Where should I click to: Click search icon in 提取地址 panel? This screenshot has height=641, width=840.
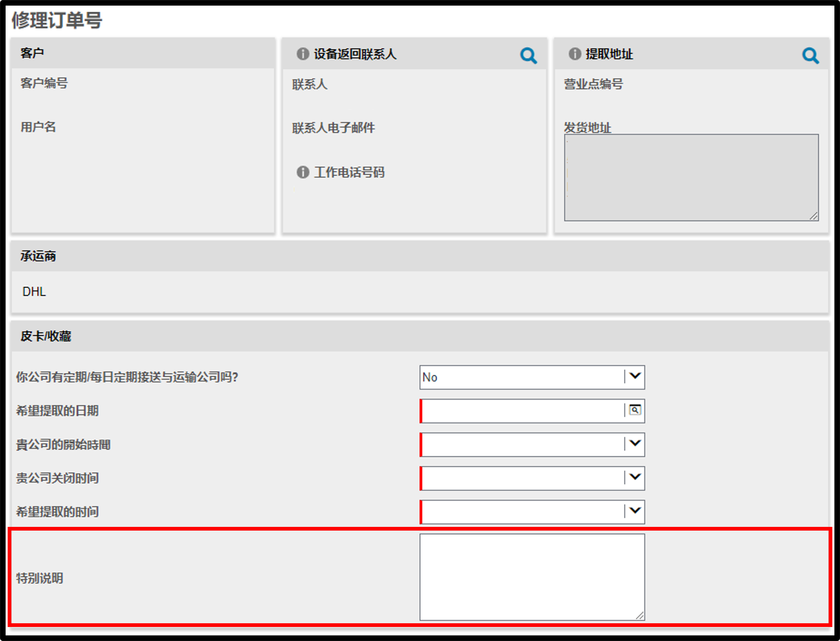click(x=810, y=56)
